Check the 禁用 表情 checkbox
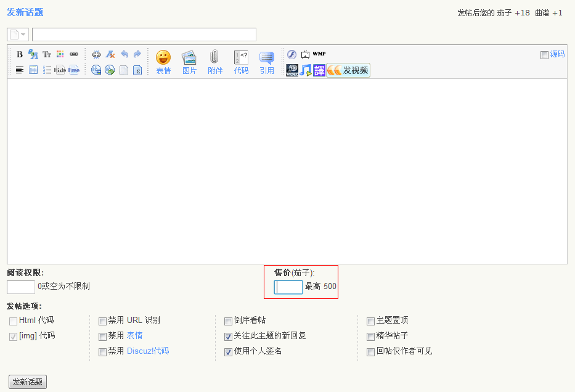 (x=103, y=337)
